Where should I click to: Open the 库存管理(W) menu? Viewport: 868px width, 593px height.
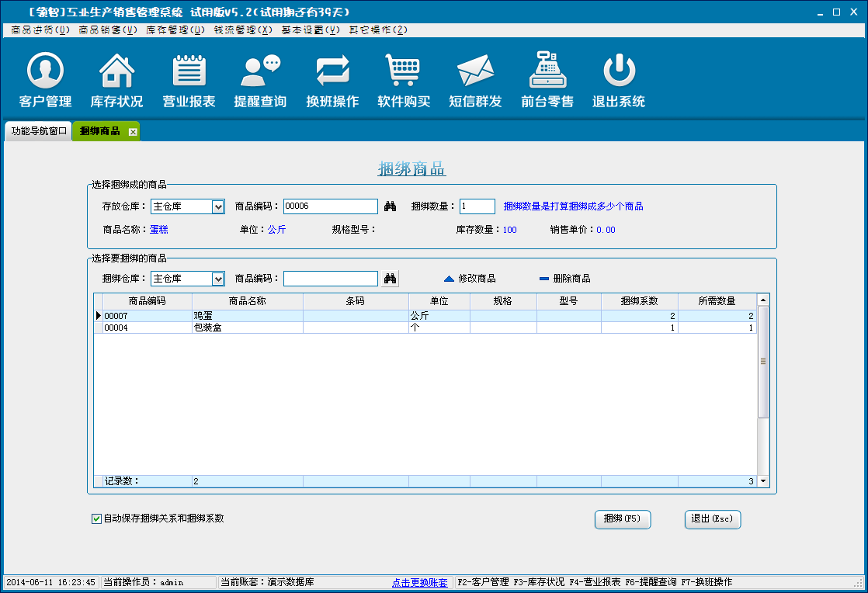[175, 29]
